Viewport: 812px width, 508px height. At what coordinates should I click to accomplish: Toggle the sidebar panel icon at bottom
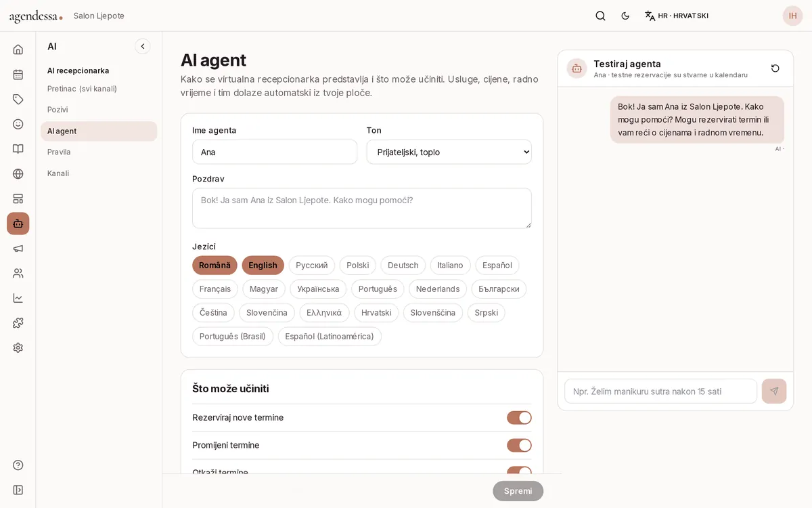(x=18, y=490)
